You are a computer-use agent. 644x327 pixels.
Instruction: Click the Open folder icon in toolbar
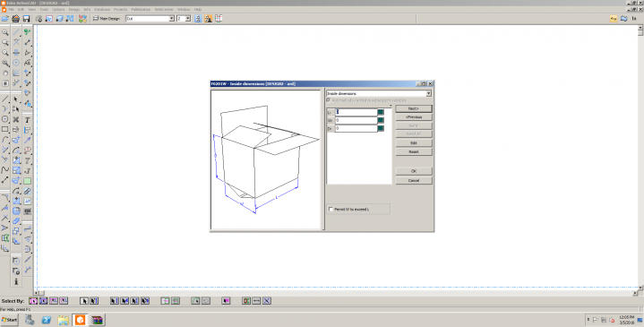click(x=5, y=19)
